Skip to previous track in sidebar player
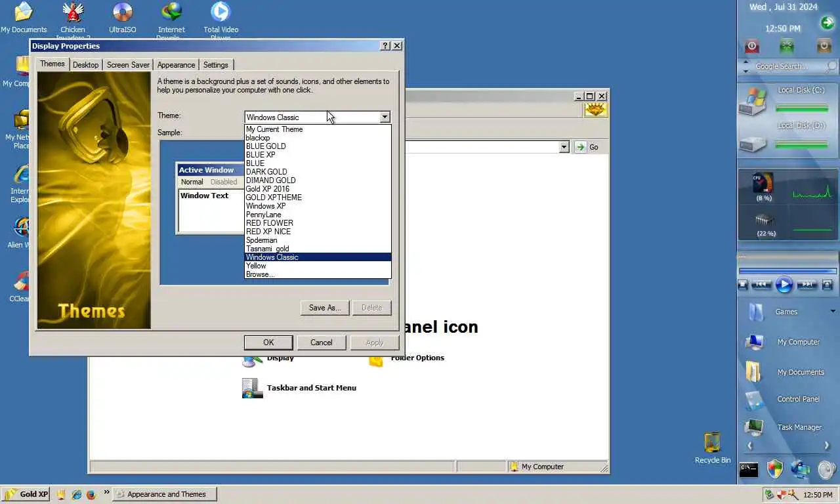The image size is (840, 504). (761, 284)
